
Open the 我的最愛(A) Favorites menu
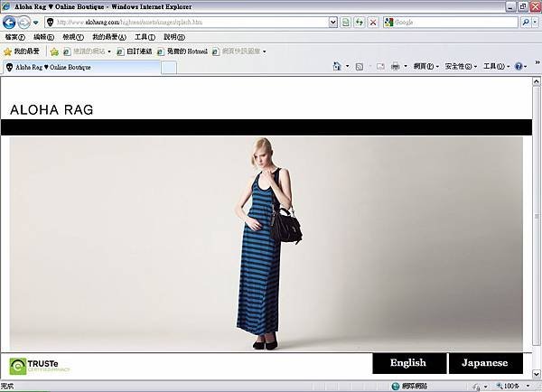(109, 37)
